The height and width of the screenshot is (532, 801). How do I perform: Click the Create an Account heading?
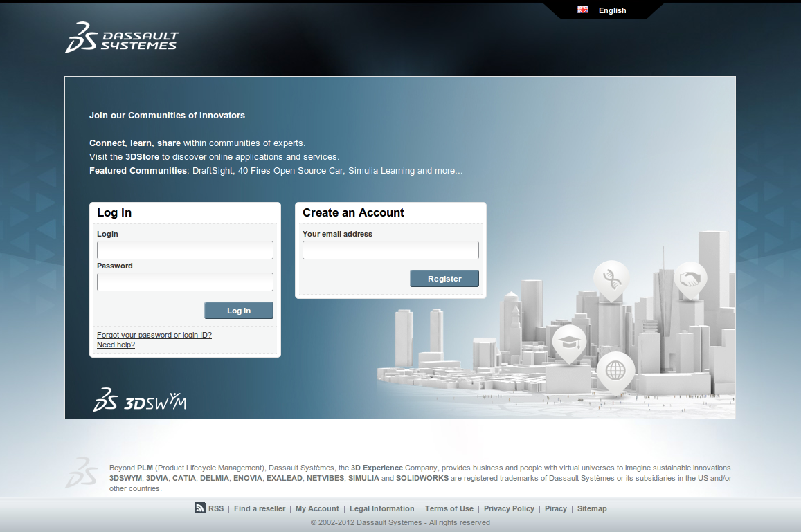click(353, 212)
